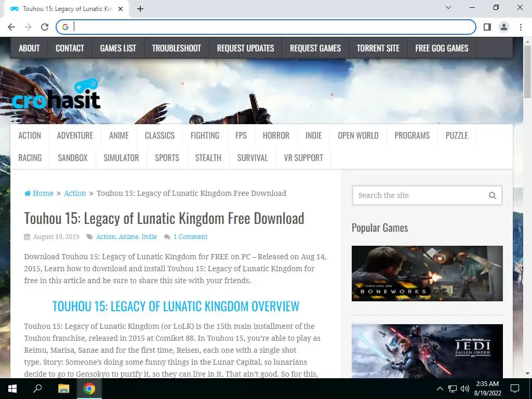Select the FPS category
The width and height of the screenshot is (532, 399).
pos(241,136)
